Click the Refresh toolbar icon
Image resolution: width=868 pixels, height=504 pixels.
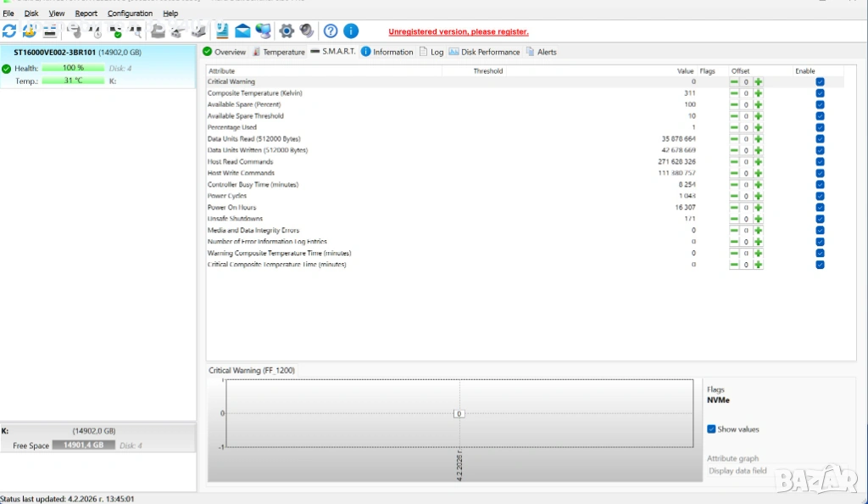(9, 31)
